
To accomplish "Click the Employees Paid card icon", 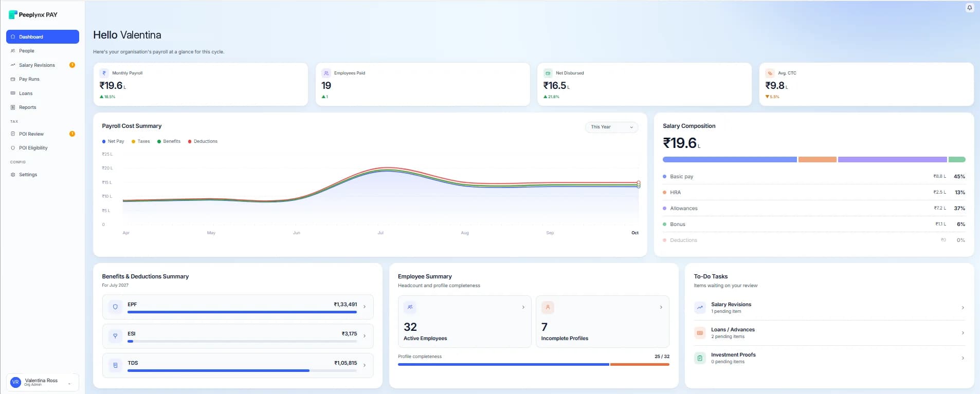I will click(x=326, y=73).
